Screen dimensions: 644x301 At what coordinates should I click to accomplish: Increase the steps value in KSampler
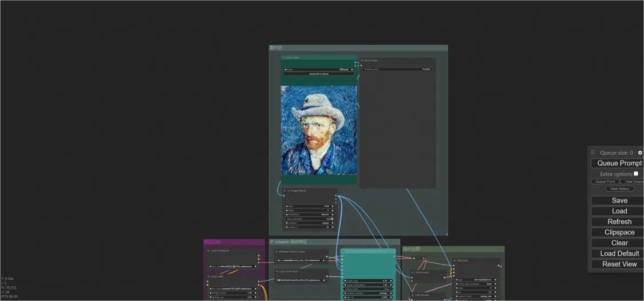pyautogui.click(x=495, y=288)
